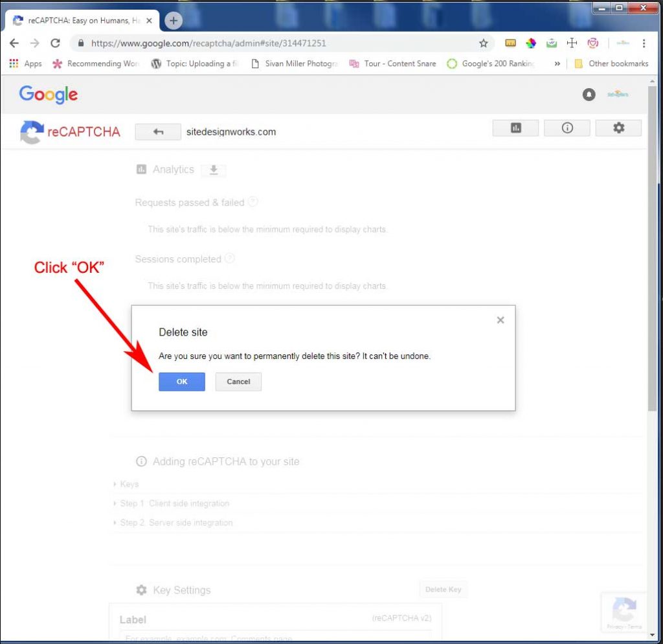Click the address bar URL
The width and height of the screenshot is (663, 644).
tap(208, 43)
